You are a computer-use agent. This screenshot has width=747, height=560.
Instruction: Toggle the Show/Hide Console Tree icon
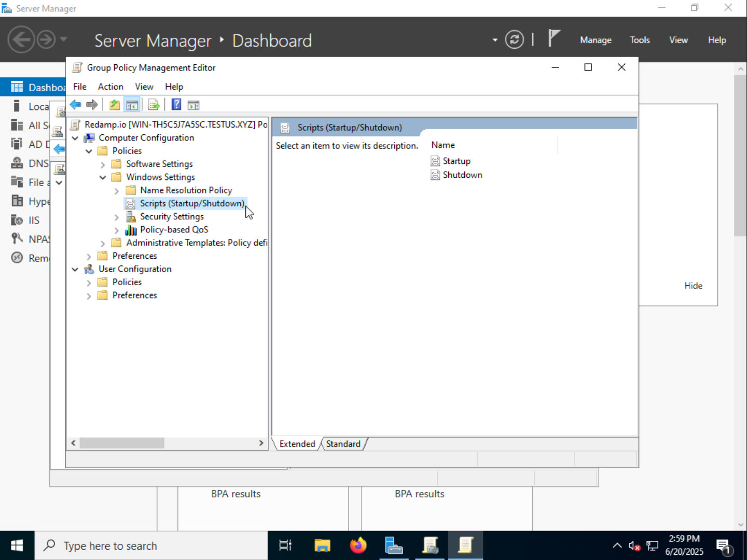(x=132, y=105)
